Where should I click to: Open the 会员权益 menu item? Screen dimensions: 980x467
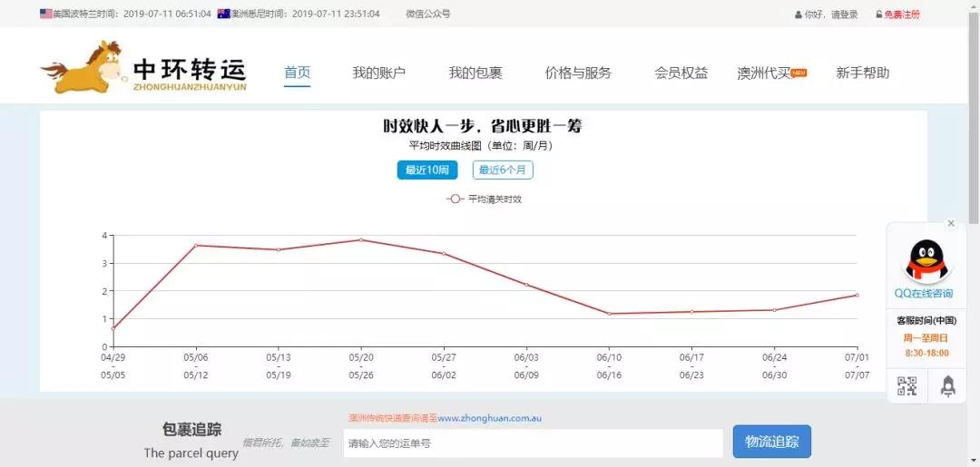click(681, 73)
